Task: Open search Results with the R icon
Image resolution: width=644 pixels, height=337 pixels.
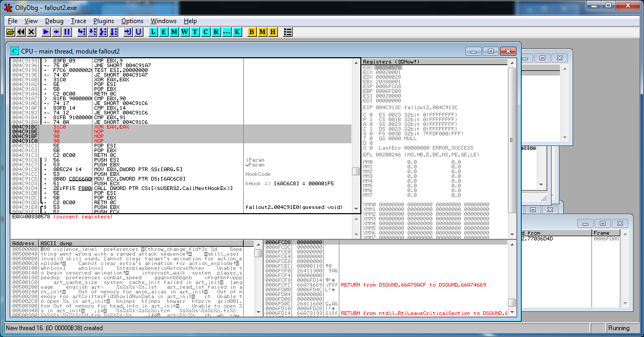Action: tap(216, 32)
